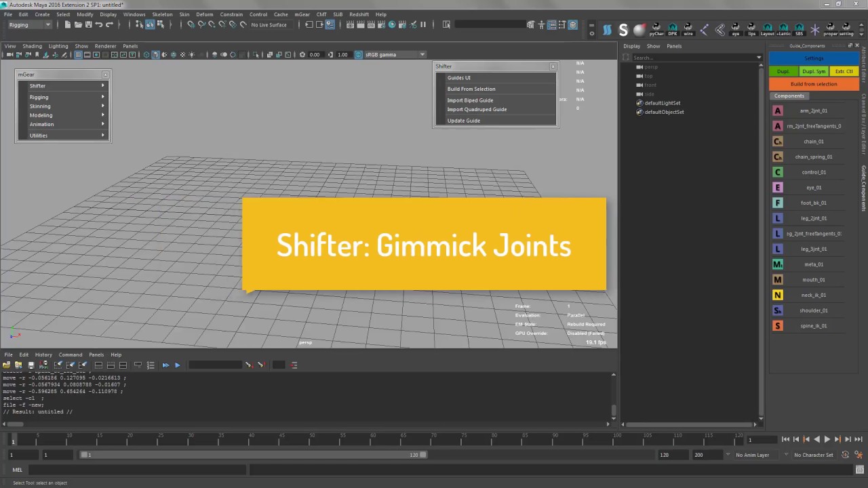
Task: Select by component type mode icon
Action: [161, 24]
